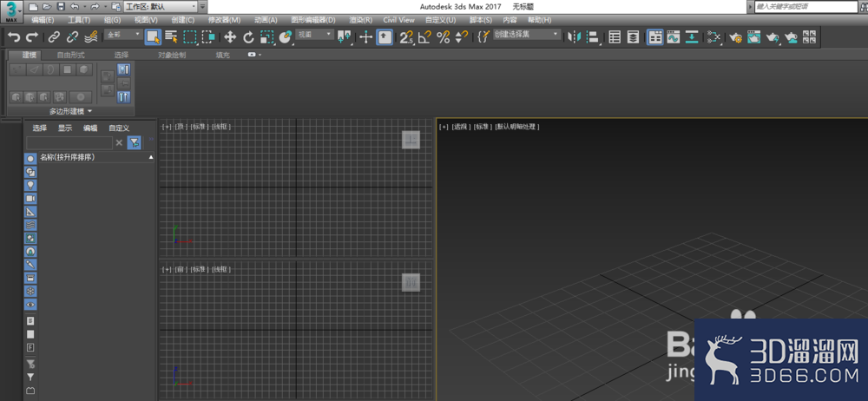Open the Scene Explorer 显示 menu

[x=65, y=128]
